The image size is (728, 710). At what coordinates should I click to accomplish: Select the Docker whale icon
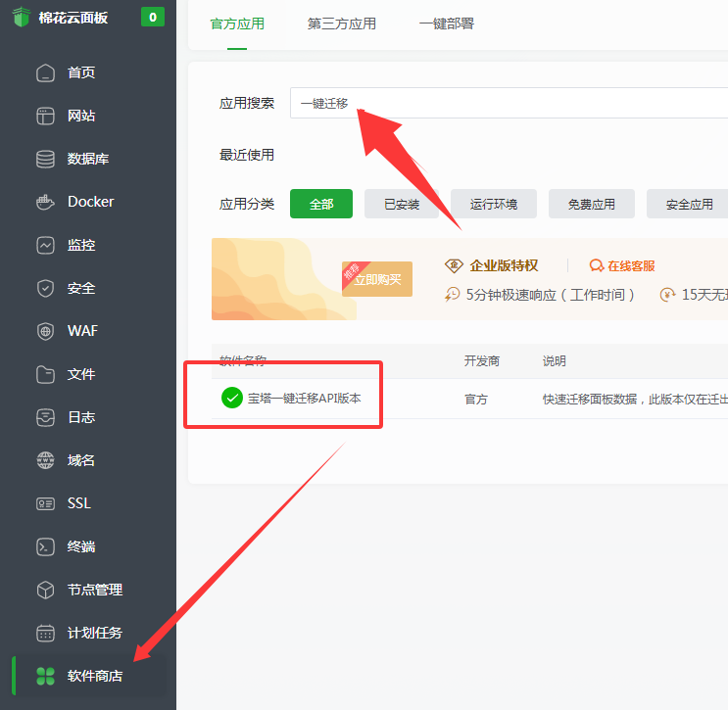45,202
